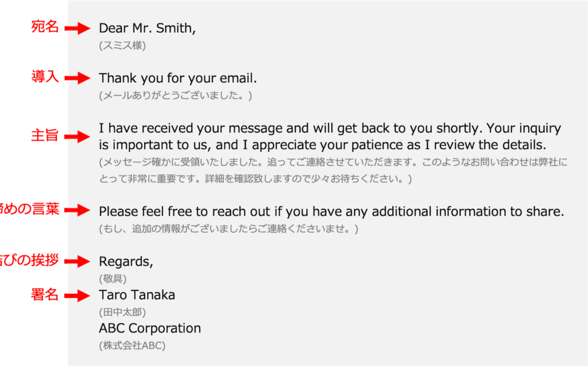
Task: Click the "Please feel free to reach out" sentence
Action: pyautogui.click(x=331, y=211)
